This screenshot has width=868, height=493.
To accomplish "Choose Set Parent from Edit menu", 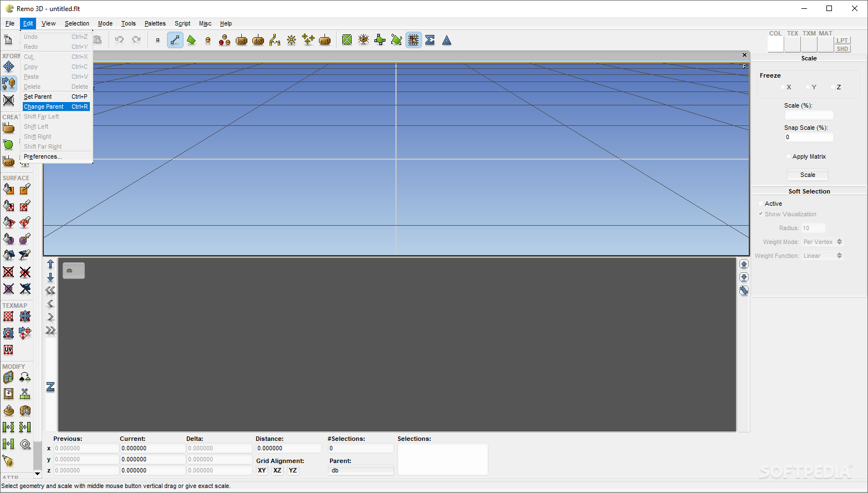I will pyautogui.click(x=56, y=96).
